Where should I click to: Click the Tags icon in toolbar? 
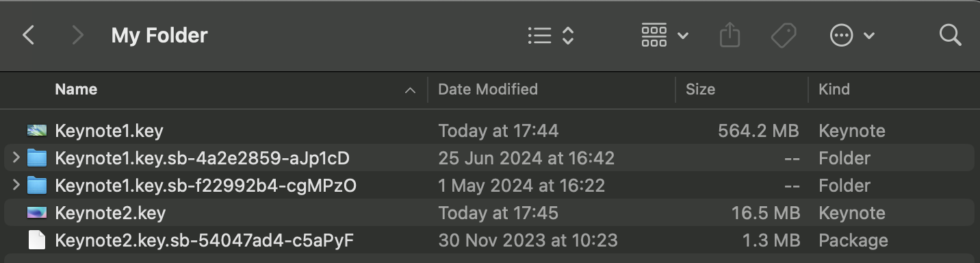click(784, 35)
